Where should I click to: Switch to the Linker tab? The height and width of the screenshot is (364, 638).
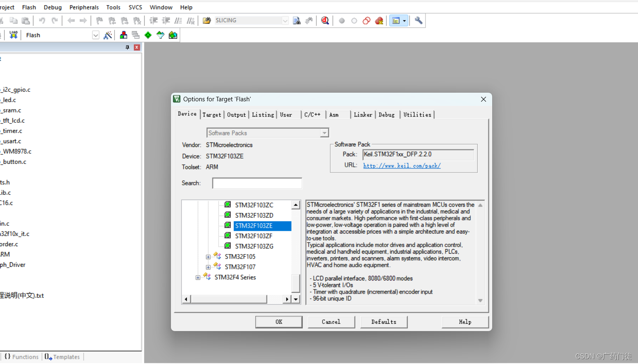pos(363,115)
